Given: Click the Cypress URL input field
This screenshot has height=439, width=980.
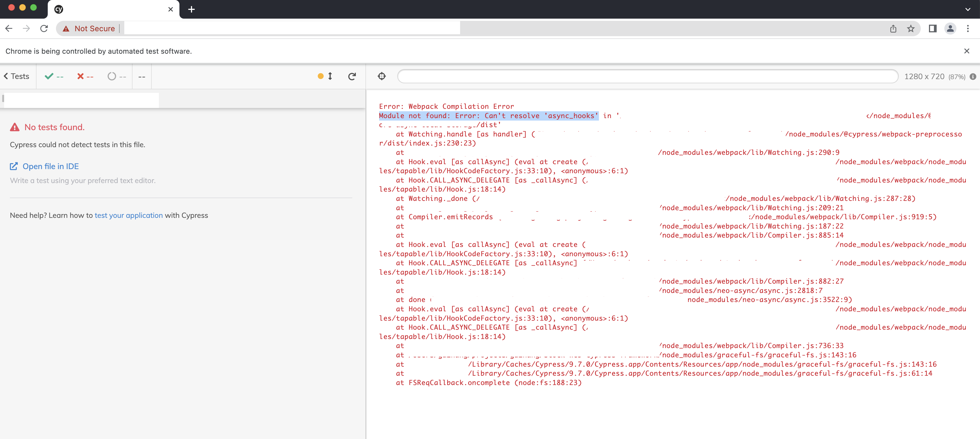Looking at the screenshot, I should (647, 76).
